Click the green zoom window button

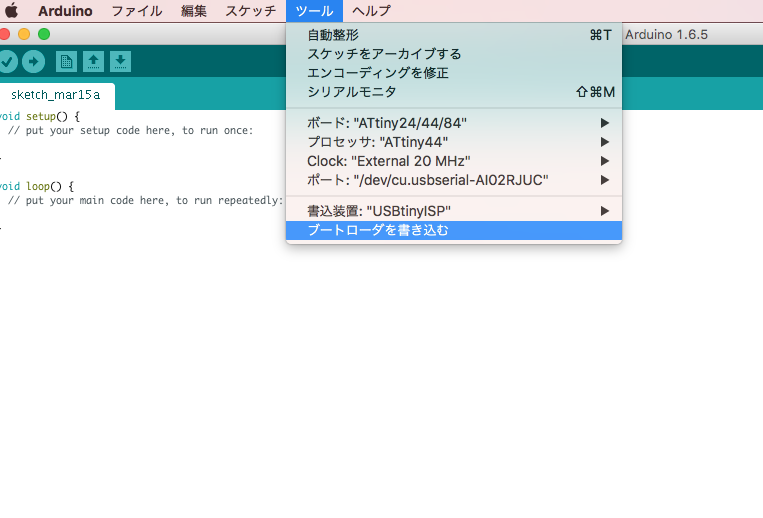click(x=44, y=34)
